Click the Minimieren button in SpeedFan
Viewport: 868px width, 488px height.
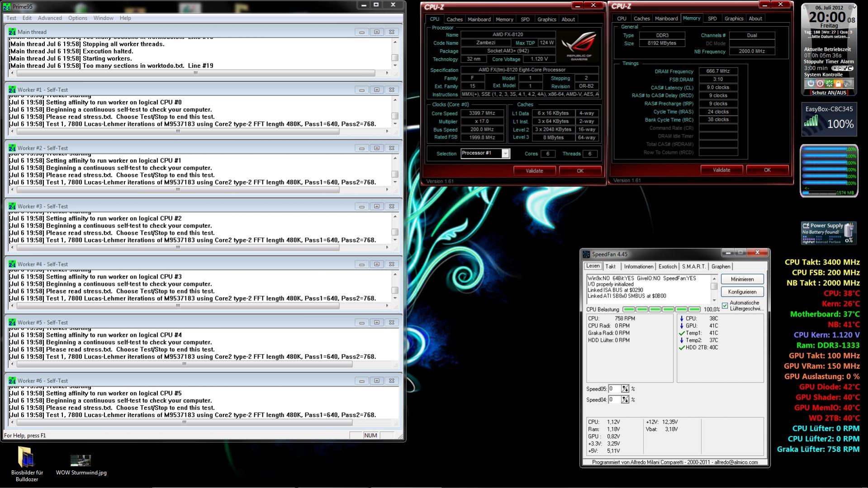(742, 279)
